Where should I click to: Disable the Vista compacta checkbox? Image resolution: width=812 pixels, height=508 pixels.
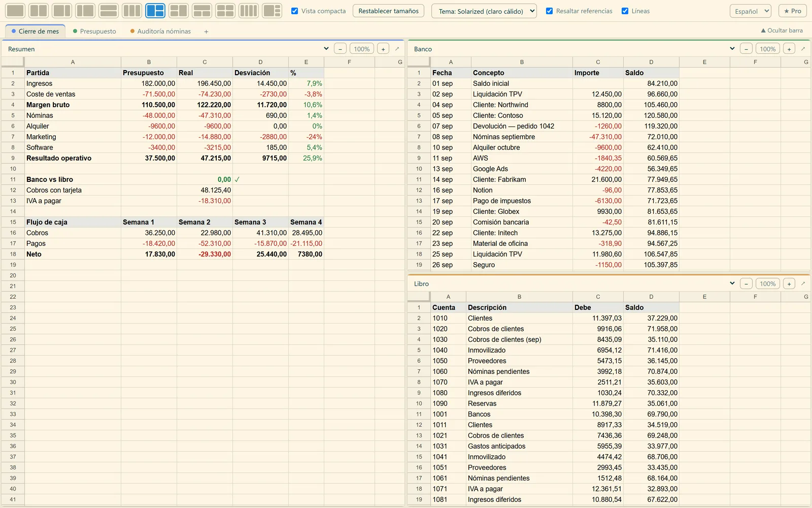point(294,11)
